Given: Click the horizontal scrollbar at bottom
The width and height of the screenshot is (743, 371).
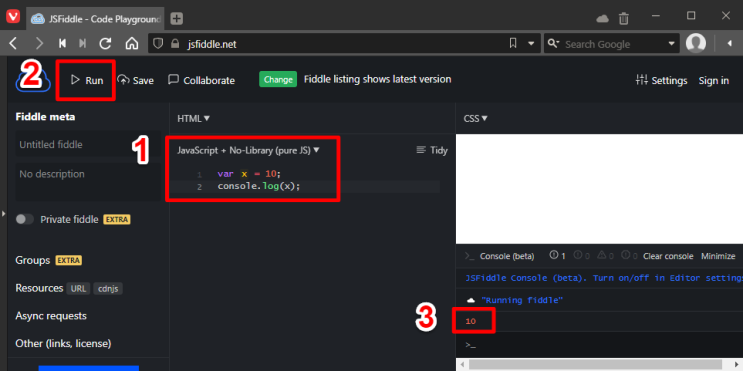Looking at the screenshot, I should pyautogui.click(x=596, y=364).
